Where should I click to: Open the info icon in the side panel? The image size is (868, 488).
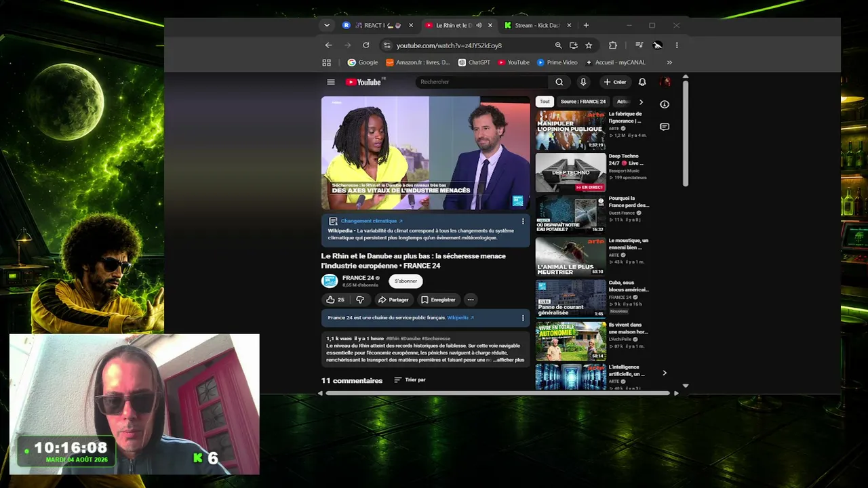(665, 104)
